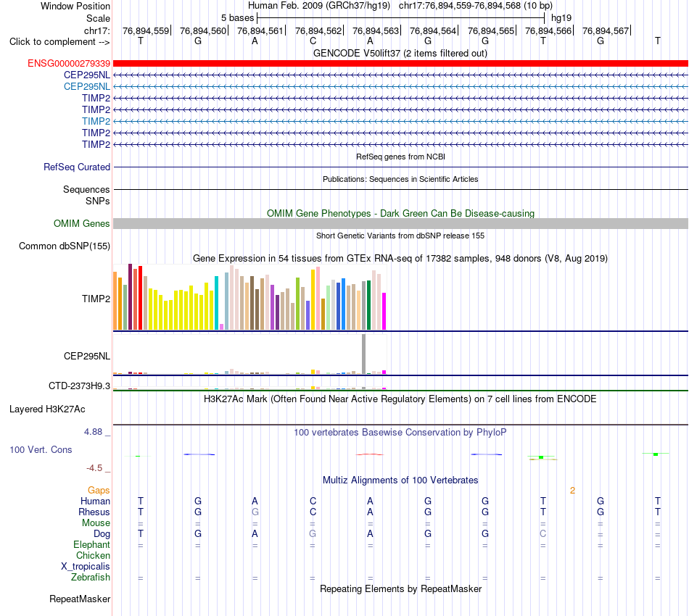Click the Zebrafish species label
The image size is (689, 616).
click(91, 578)
